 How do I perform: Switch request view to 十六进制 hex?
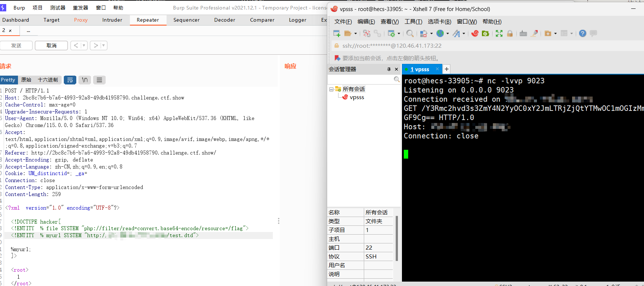pyautogui.click(x=48, y=80)
